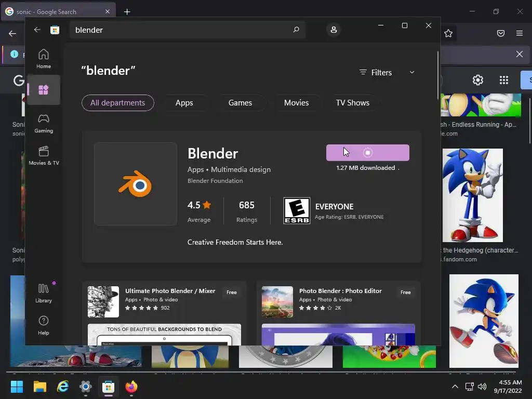532x399 pixels.
Task: Open the Library in Store sidebar
Action: coord(44,293)
